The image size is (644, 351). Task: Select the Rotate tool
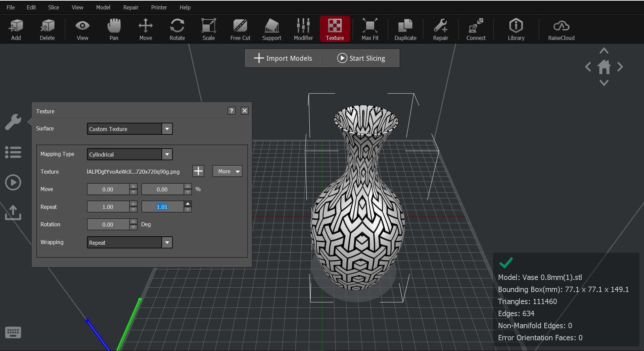pos(177,29)
